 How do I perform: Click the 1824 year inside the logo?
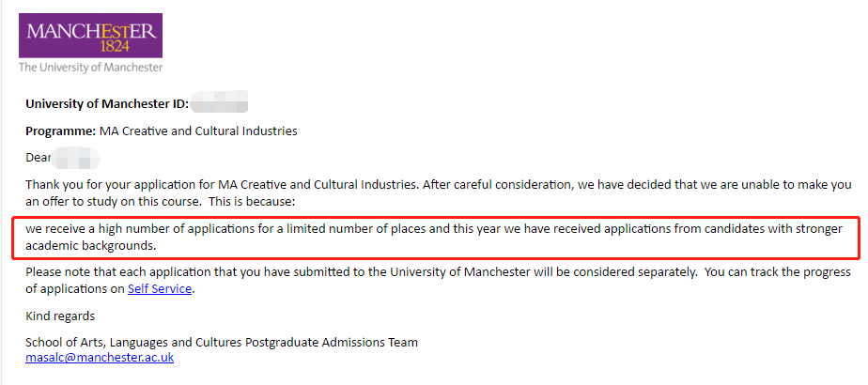click(x=115, y=44)
